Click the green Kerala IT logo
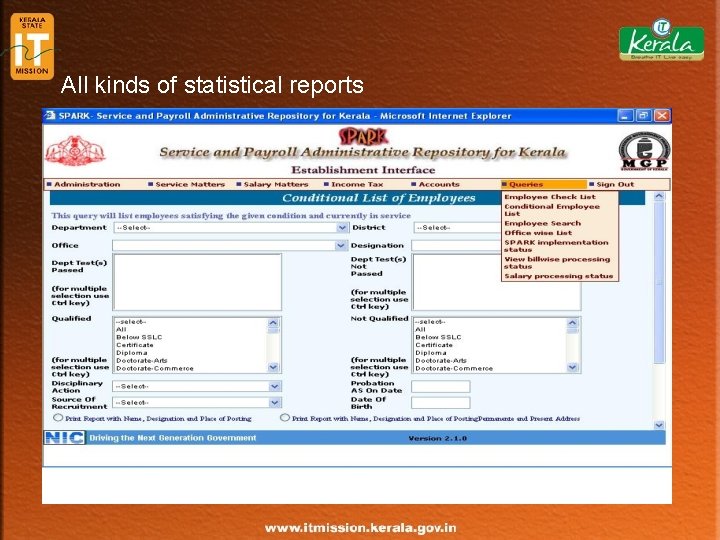The width and height of the screenshot is (720, 540). coord(661,40)
